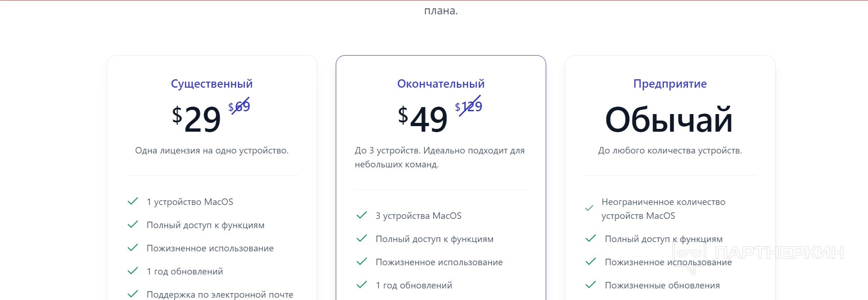
Task: Click the $49 price
Action: click(x=423, y=119)
